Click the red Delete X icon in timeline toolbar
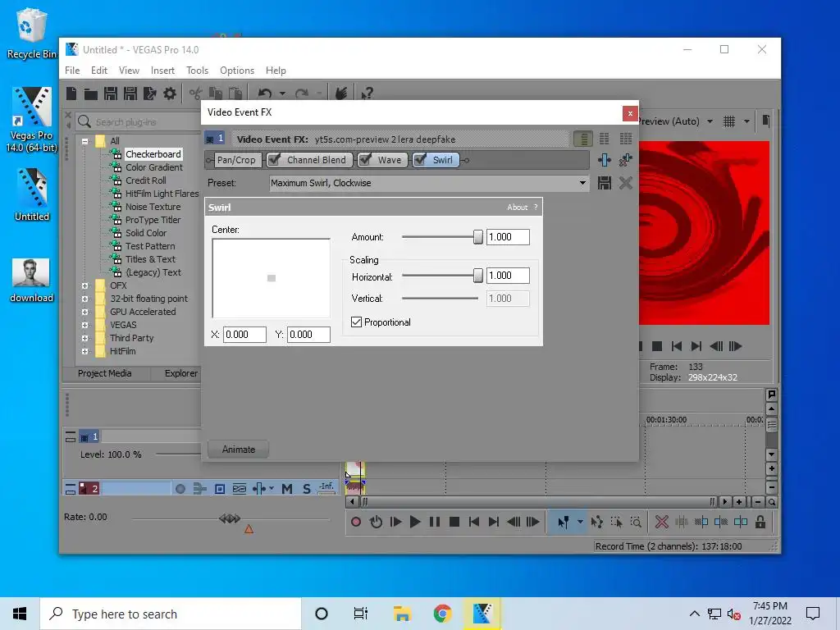 [662, 522]
